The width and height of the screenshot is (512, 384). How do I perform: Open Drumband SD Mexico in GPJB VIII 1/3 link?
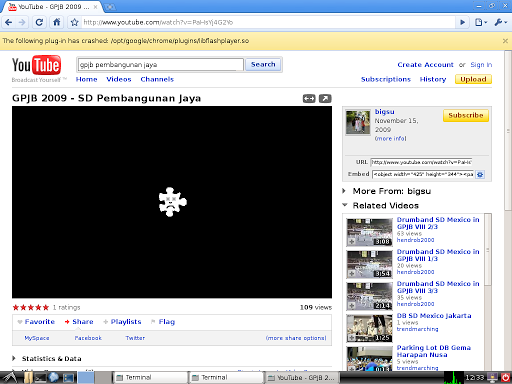pyautogui.click(x=438, y=255)
